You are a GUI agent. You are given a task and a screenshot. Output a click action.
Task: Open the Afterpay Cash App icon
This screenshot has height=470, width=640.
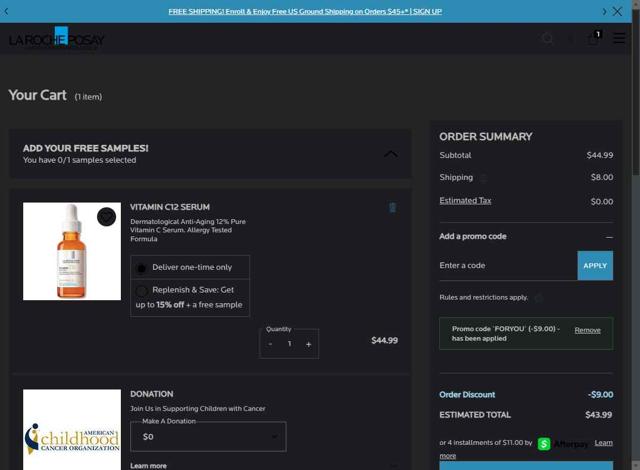[544, 444]
